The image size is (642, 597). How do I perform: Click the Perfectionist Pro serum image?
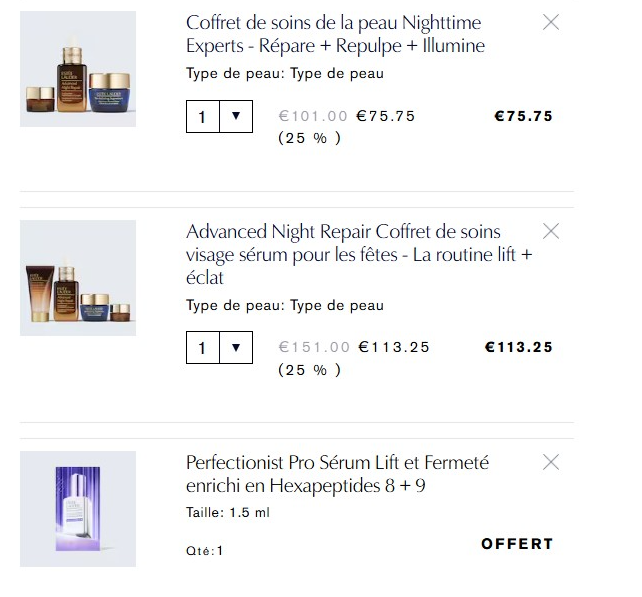point(78,509)
